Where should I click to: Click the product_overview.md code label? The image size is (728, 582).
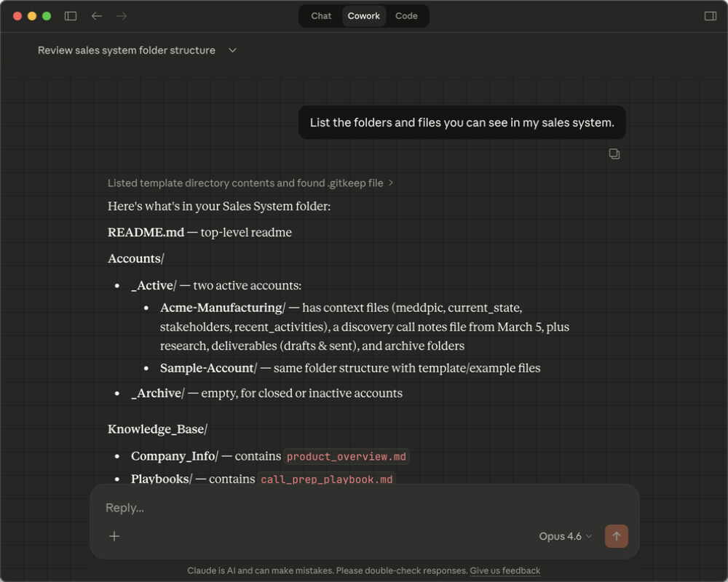pos(347,457)
